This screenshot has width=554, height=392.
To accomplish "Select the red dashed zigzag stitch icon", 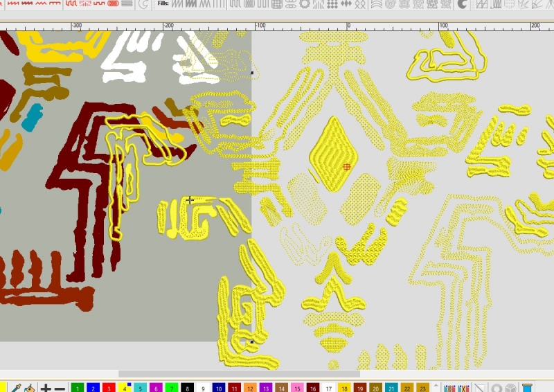I will coord(85,4).
